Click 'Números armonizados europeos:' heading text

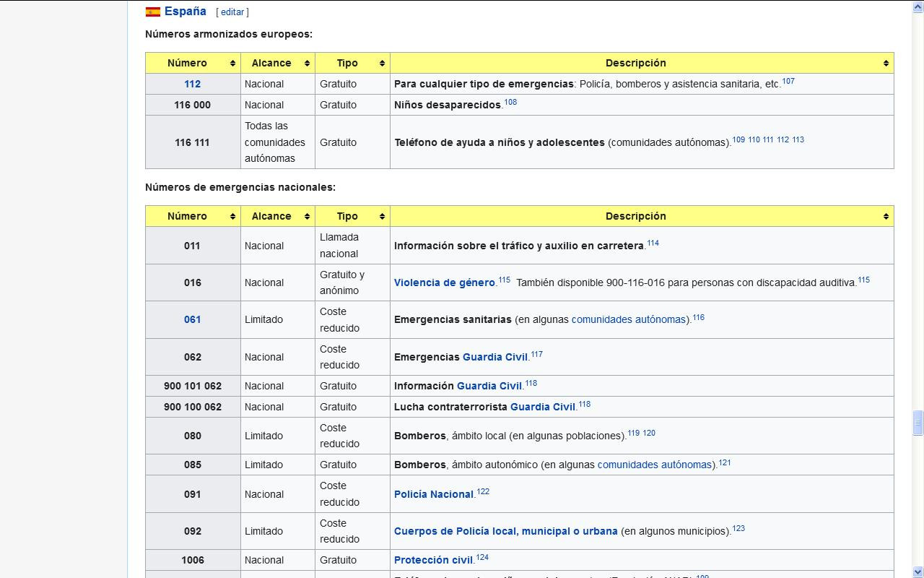coord(229,34)
